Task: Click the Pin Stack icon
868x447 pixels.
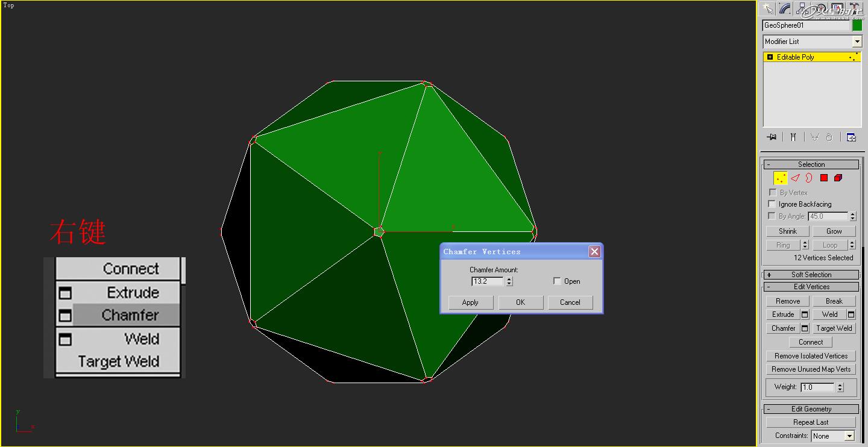Action: point(772,137)
